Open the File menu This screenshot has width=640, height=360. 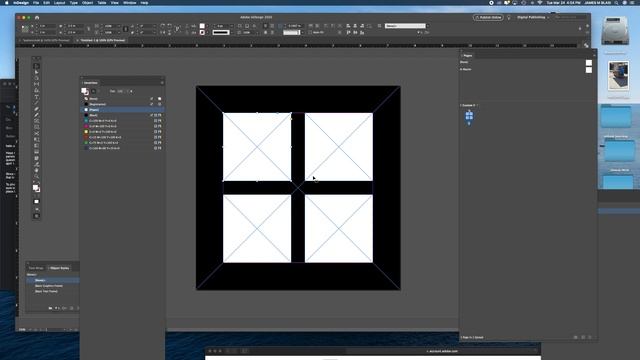[x=36, y=3]
